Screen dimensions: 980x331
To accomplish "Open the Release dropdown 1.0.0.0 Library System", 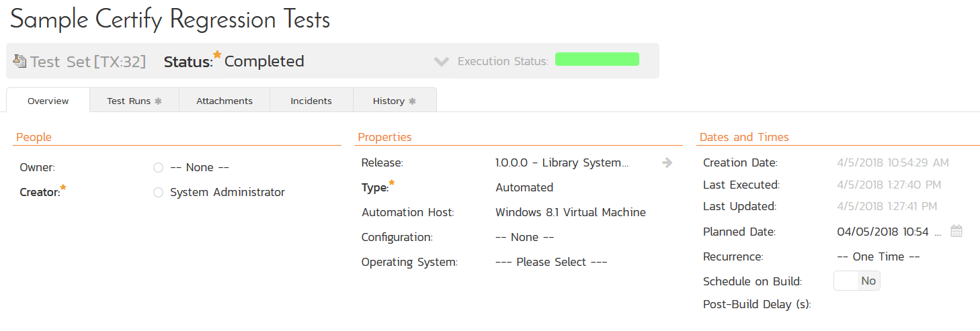I will [x=562, y=162].
